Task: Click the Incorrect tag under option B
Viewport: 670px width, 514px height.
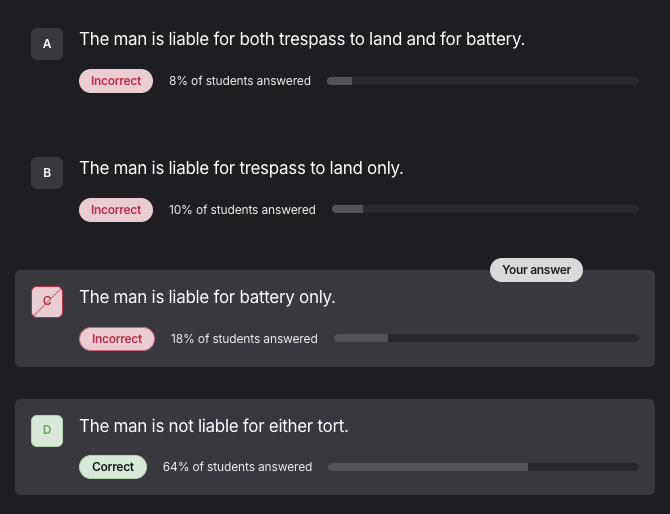Action: click(116, 210)
